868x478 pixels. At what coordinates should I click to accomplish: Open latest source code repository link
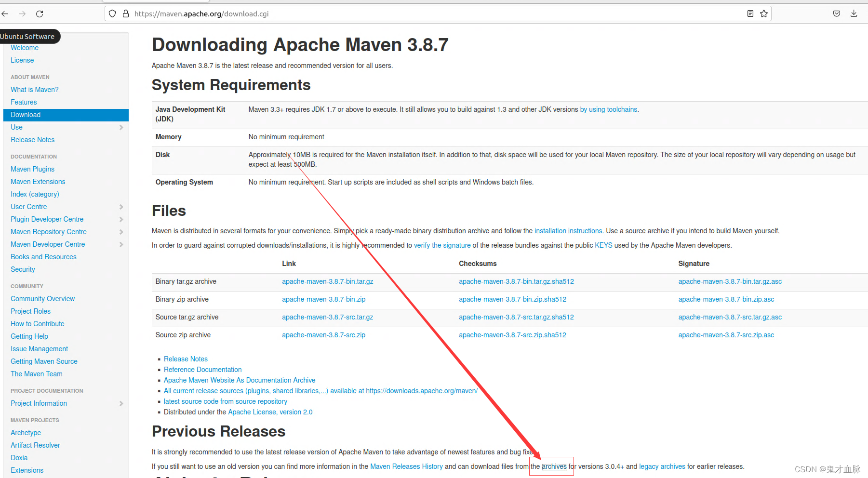click(226, 401)
